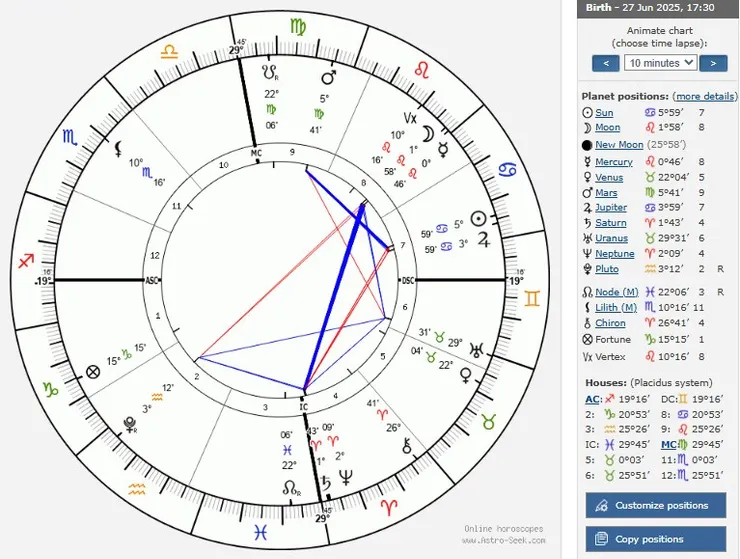740x559 pixels.
Task: Click the Sun symbol in the chart wheel
Action: tap(479, 219)
